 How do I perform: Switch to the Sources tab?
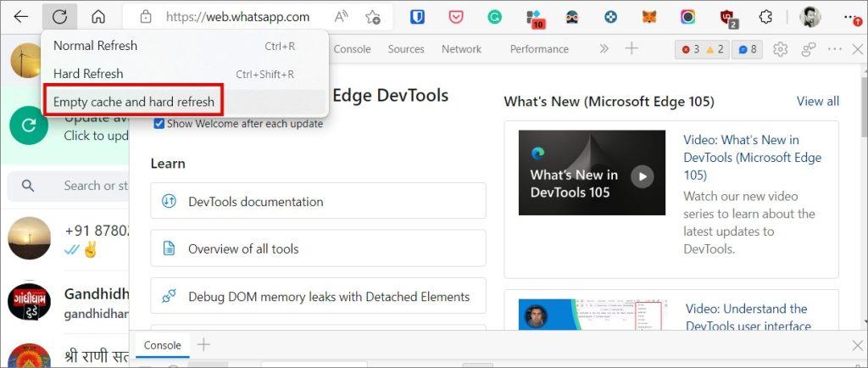coord(406,48)
